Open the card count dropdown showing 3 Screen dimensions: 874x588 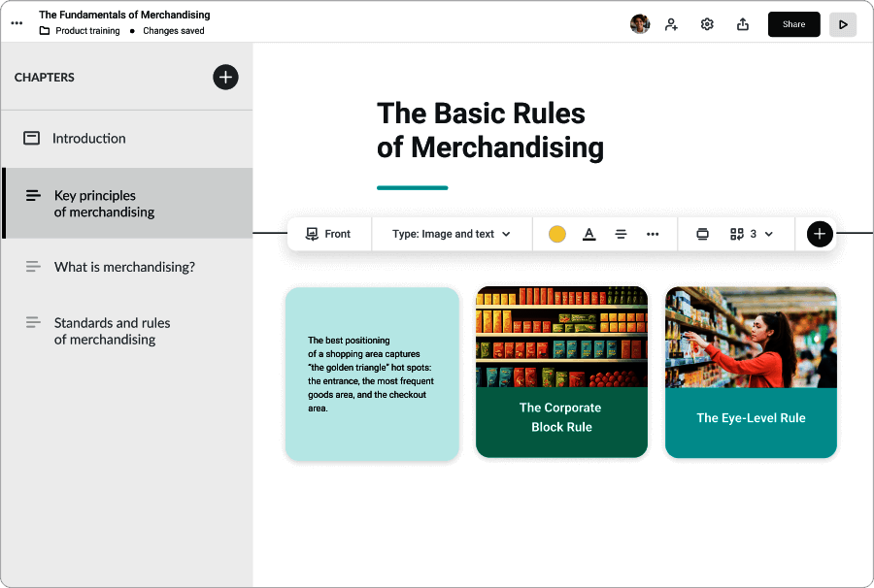tap(752, 234)
